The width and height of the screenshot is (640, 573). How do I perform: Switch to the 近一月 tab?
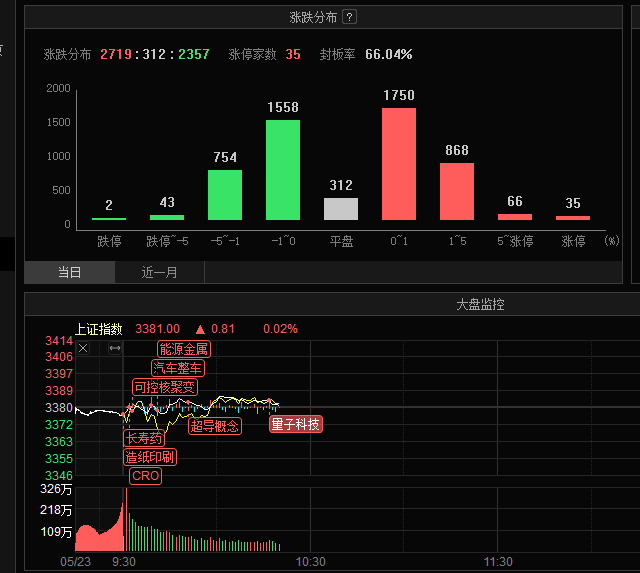pyautogui.click(x=159, y=272)
